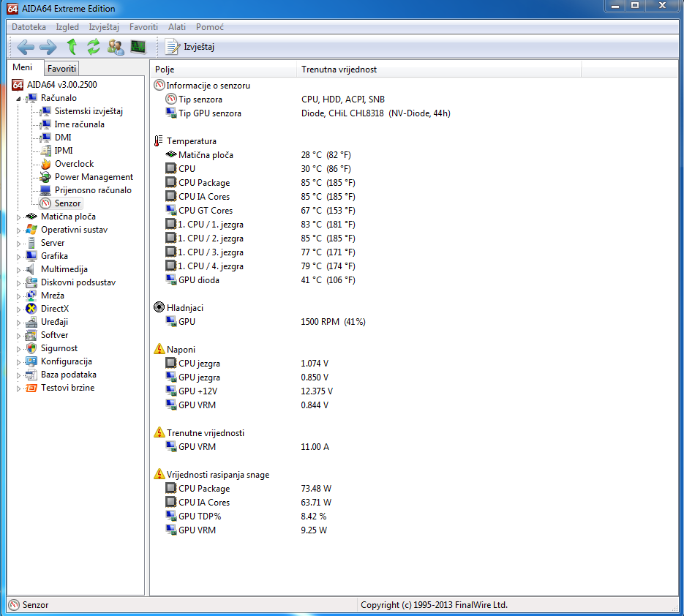This screenshot has width=684, height=616.
Task: Open the users icon in the toolbar
Action: point(116,47)
